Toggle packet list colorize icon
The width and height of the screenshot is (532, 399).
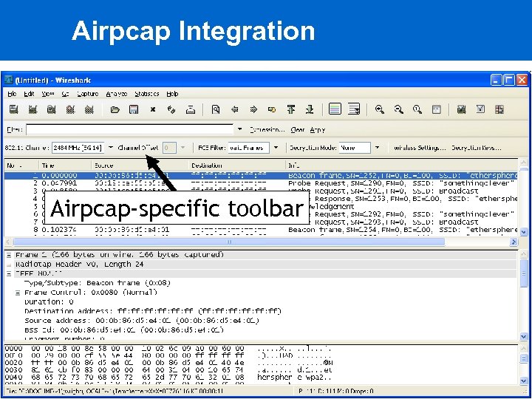coord(335,109)
